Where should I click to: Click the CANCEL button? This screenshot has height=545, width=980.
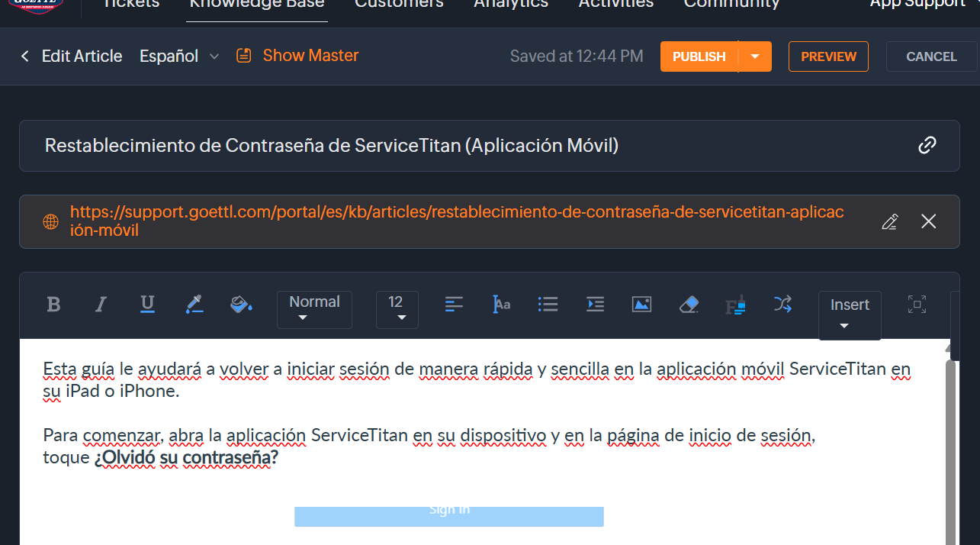coord(931,56)
